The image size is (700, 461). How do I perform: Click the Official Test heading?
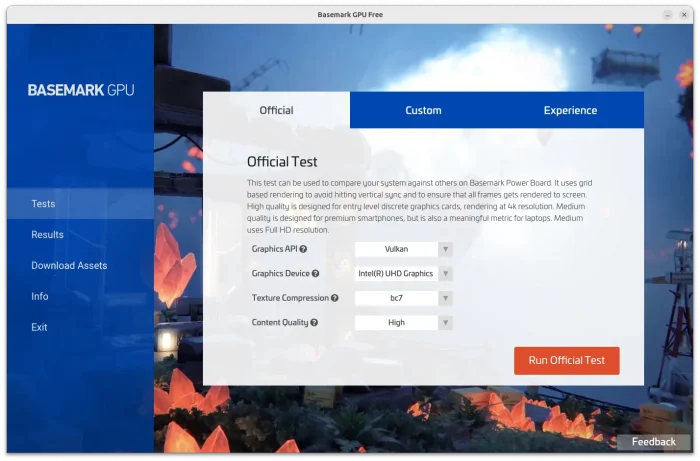[x=282, y=162]
